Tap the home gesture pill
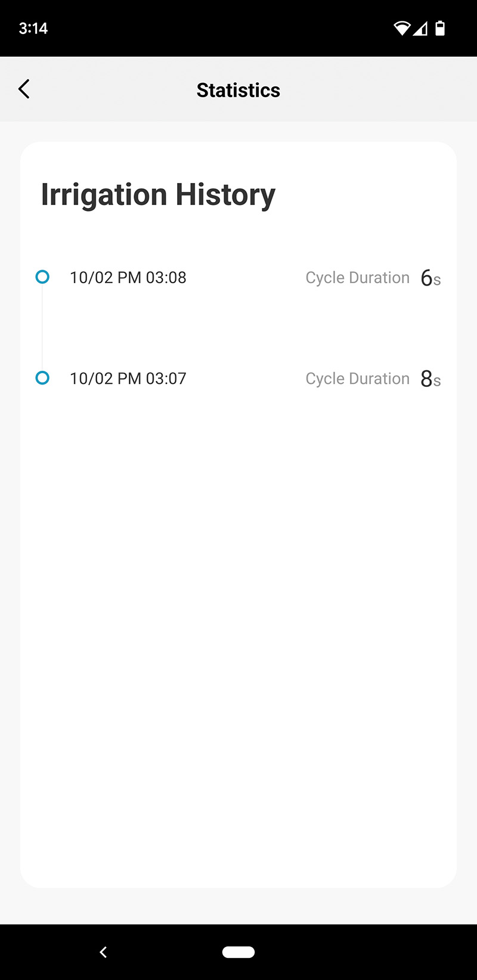The width and height of the screenshot is (477, 980). 238,952
